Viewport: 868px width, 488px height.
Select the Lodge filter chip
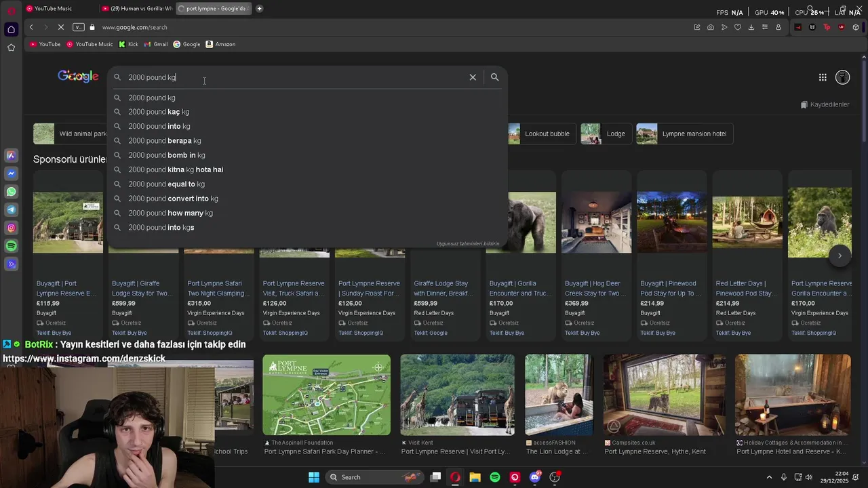[605, 134]
